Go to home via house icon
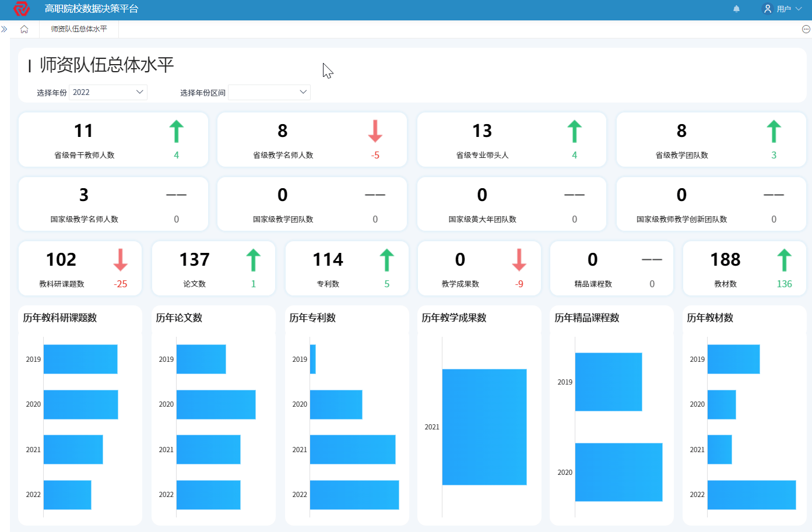 [x=24, y=29]
